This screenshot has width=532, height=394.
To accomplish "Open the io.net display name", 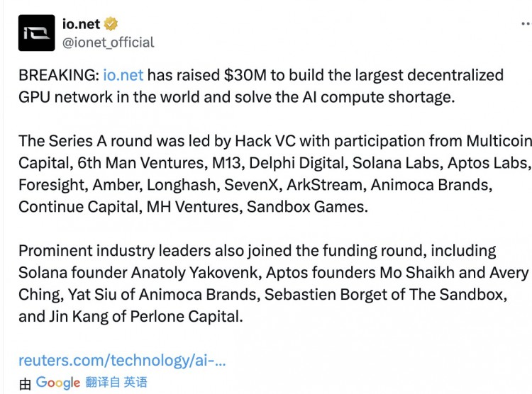I will [81, 24].
